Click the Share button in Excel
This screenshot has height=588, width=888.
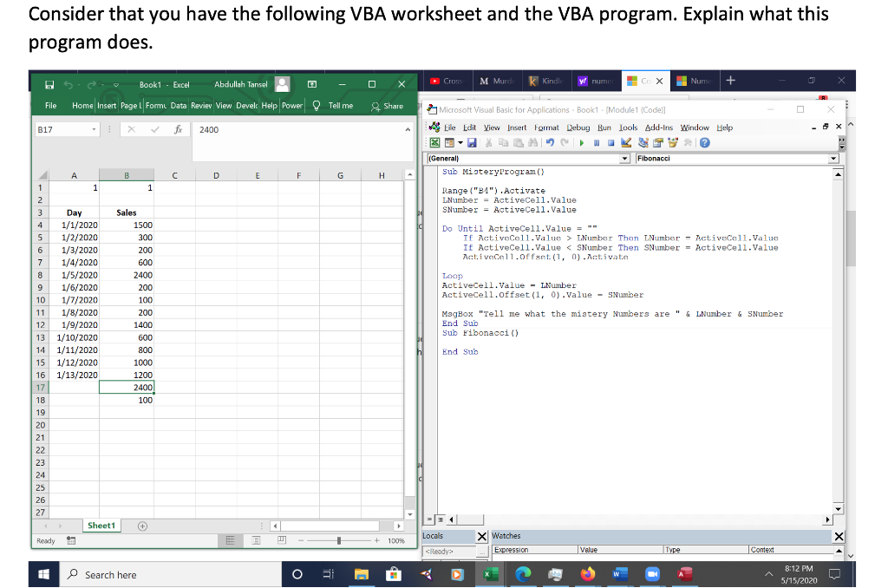click(x=388, y=106)
